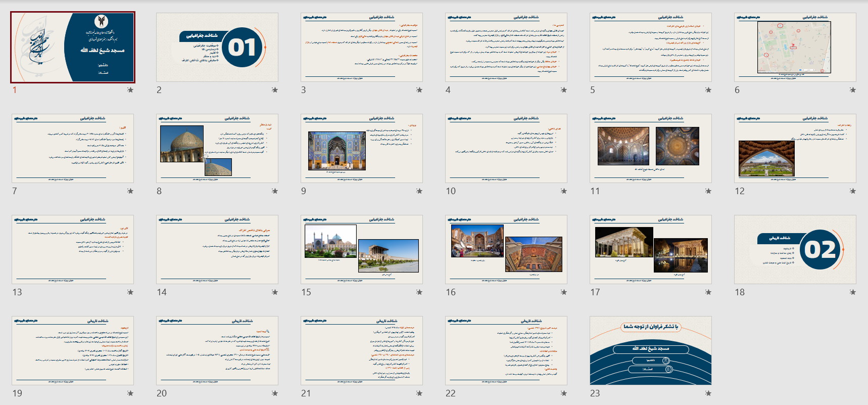Click the slide number label "15"
Image resolution: width=868 pixels, height=405 pixels.
click(x=306, y=292)
